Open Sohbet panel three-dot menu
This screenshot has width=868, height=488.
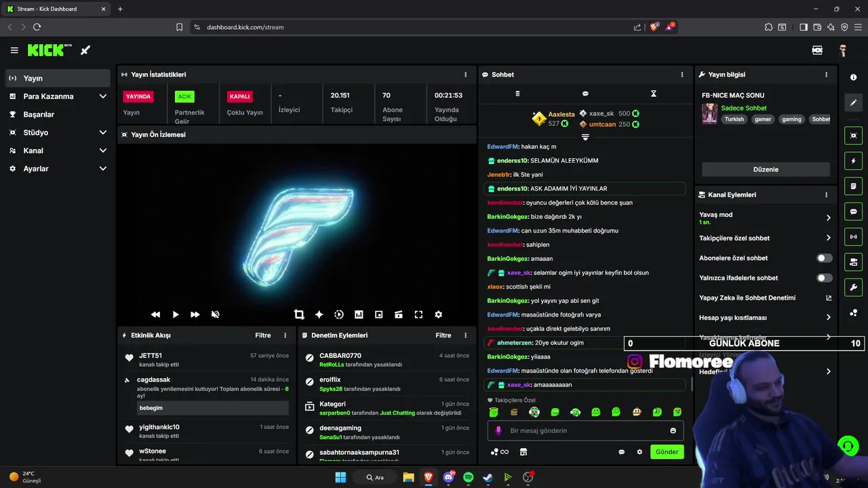(x=682, y=75)
